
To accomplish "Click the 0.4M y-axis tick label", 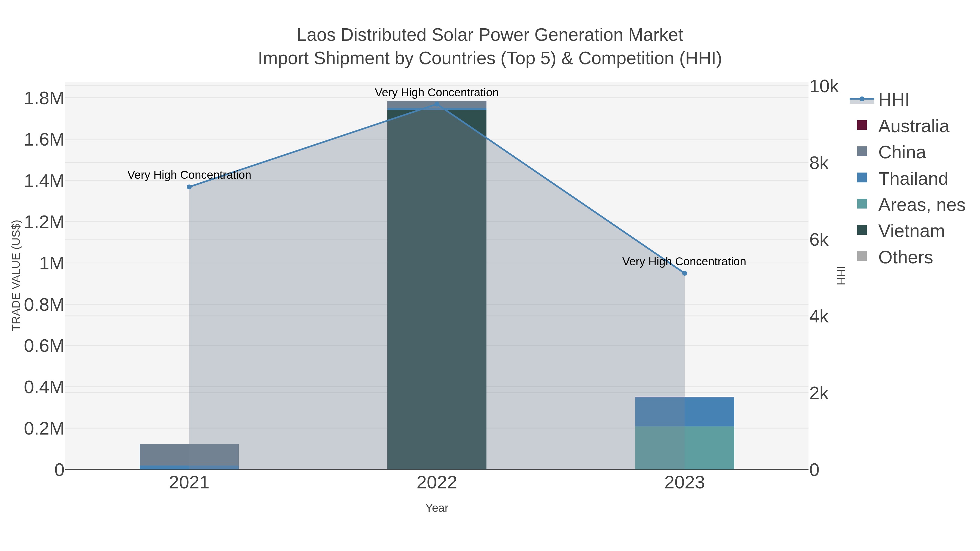I will pos(44,387).
